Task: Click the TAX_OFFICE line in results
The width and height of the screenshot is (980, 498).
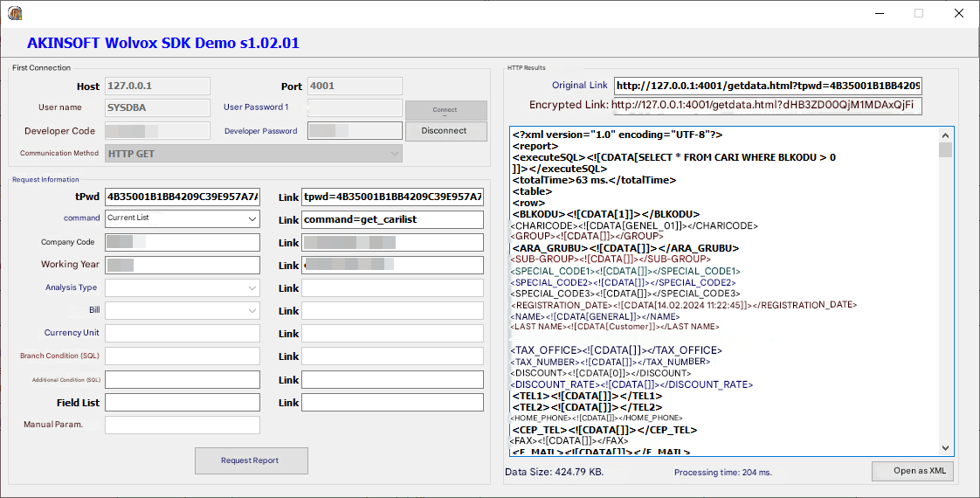Action: (x=617, y=350)
